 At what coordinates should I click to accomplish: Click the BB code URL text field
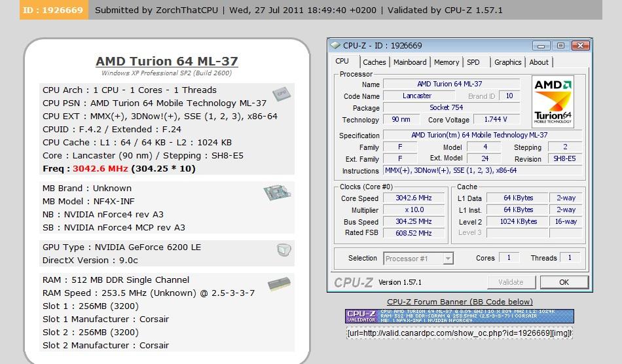[x=460, y=333]
